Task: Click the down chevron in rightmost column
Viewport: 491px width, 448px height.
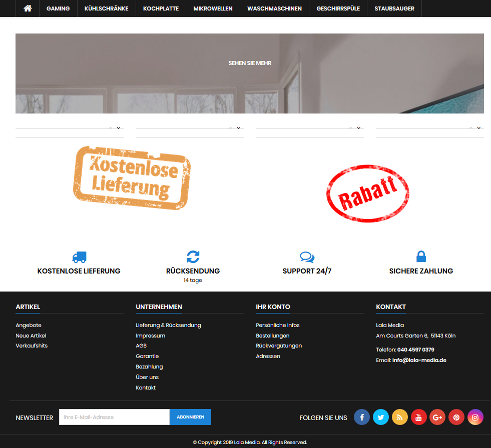Action: 479,128
